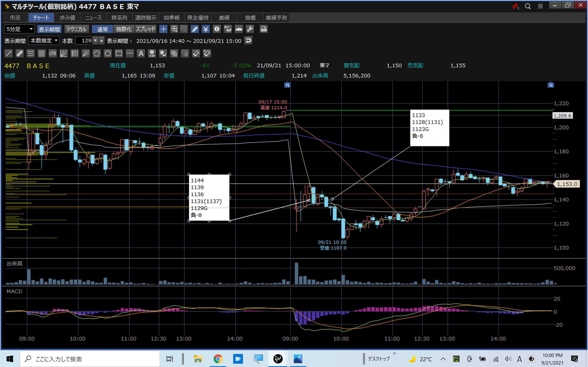The width and height of the screenshot is (588, 367).
Task: Select the pentagon shape drawing tool
Action: [97, 53]
